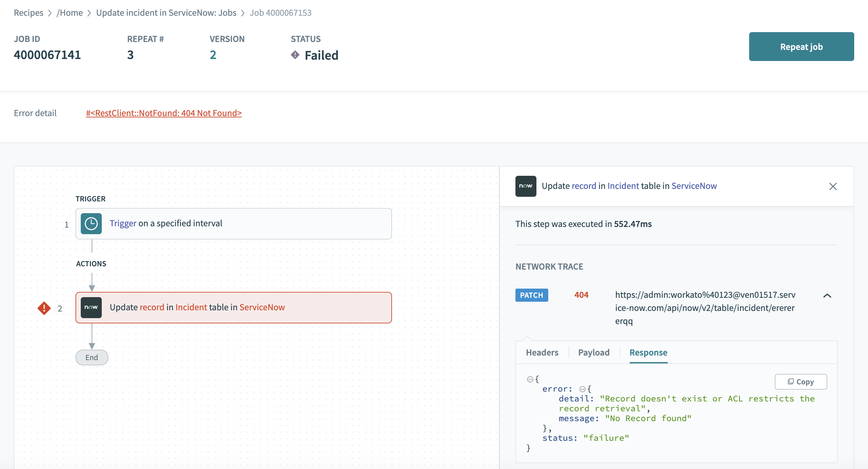The image size is (868, 469).
Task: Select the Payload tab in network trace
Action: [x=594, y=352]
